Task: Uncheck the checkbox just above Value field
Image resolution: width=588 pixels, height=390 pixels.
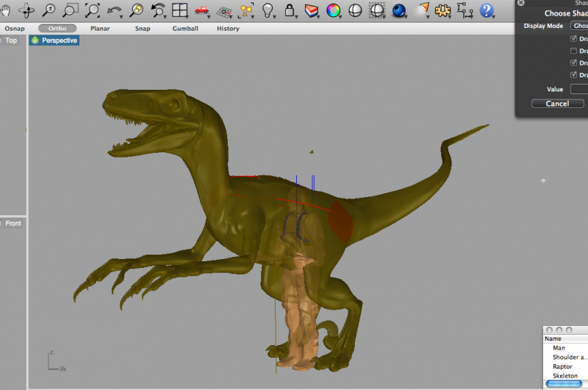Action: [573, 75]
